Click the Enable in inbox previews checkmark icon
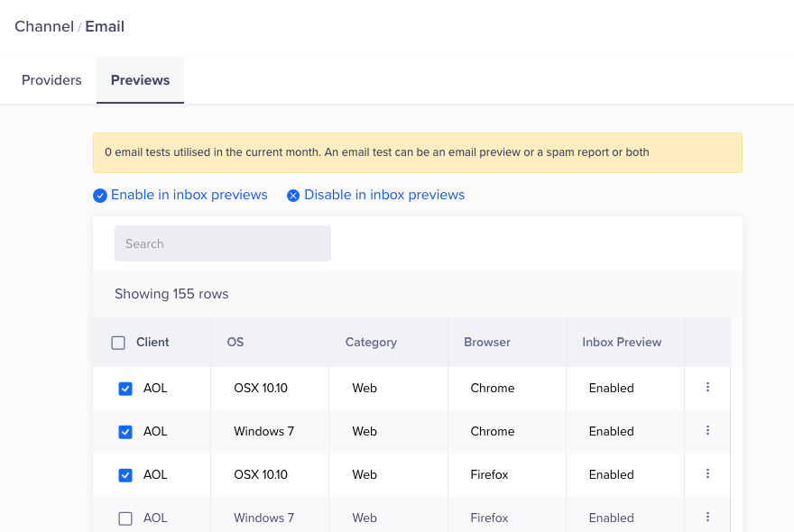Image resolution: width=794 pixels, height=532 pixels. [100, 196]
